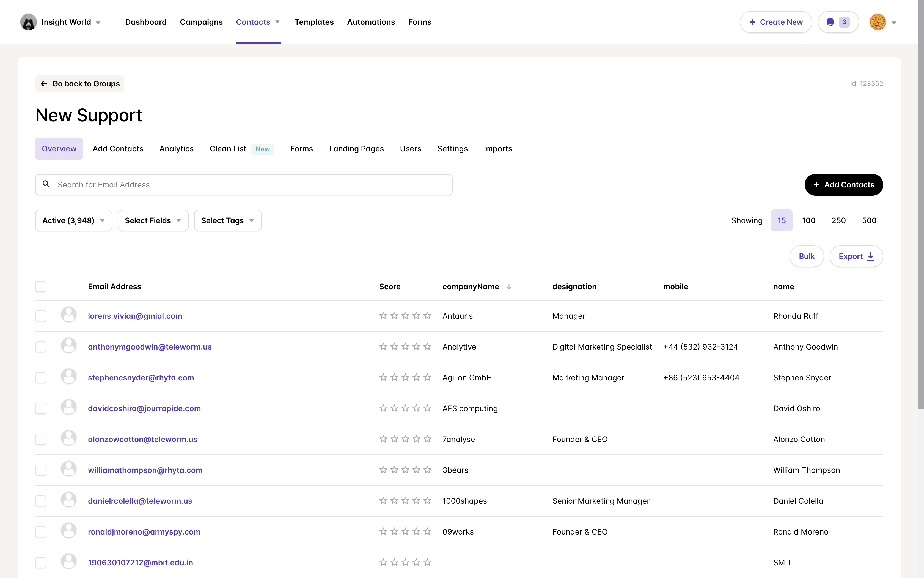The height and width of the screenshot is (578, 924).
Task: Expand the Insight World workspace dropdown arrow
Action: pos(98,23)
